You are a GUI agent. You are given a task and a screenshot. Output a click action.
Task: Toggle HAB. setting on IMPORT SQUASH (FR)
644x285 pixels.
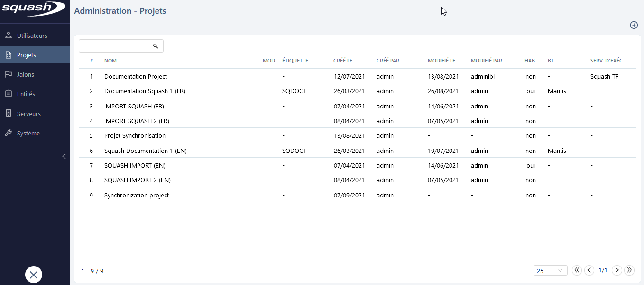point(530,106)
